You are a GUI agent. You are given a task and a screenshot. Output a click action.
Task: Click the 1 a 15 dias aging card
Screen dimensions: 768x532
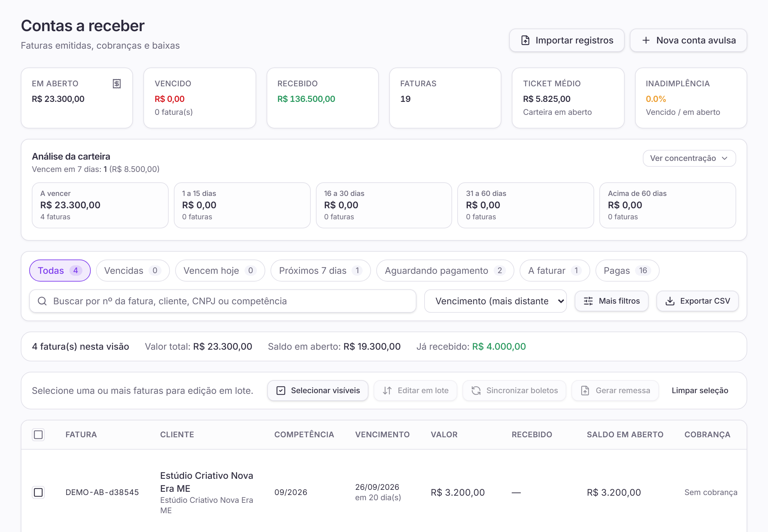point(242,205)
